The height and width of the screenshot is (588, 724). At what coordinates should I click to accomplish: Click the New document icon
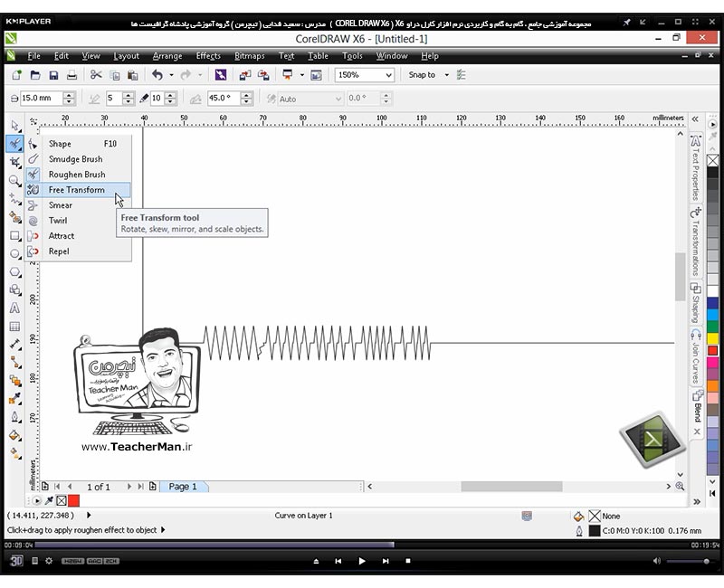point(17,75)
